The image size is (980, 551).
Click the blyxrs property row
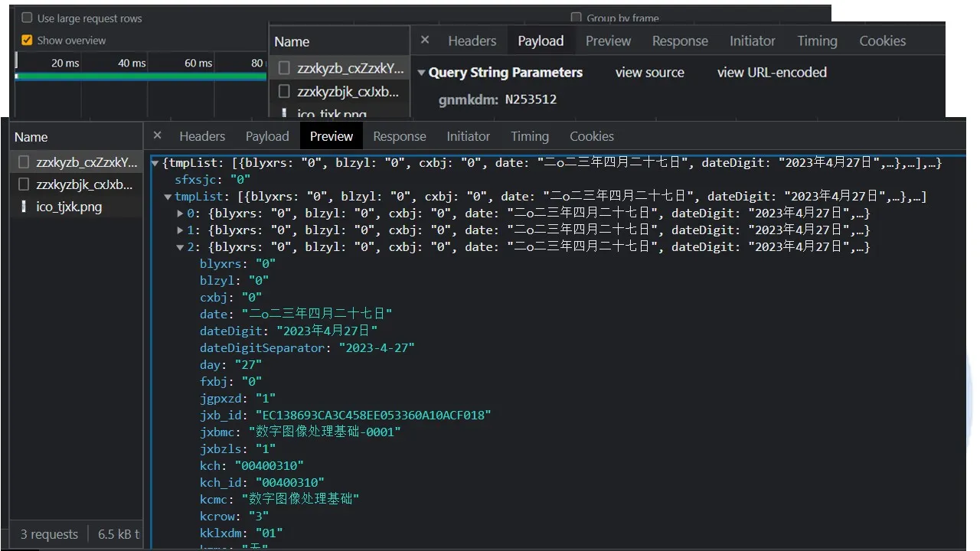pos(237,264)
